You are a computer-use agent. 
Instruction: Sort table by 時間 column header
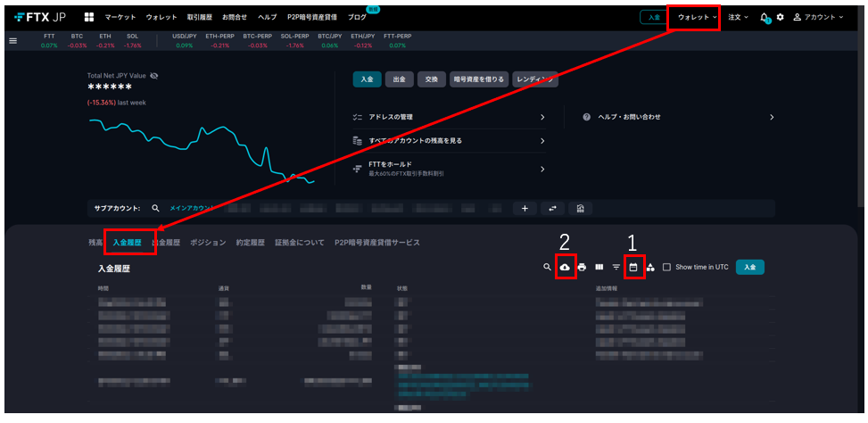pyautogui.click(x=103, y=288)
